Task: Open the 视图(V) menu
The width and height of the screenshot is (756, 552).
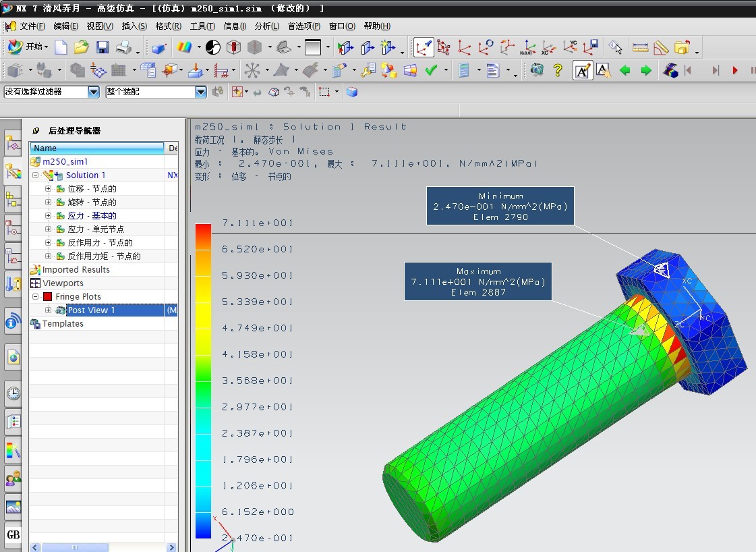Action: (x=100, y=26)
